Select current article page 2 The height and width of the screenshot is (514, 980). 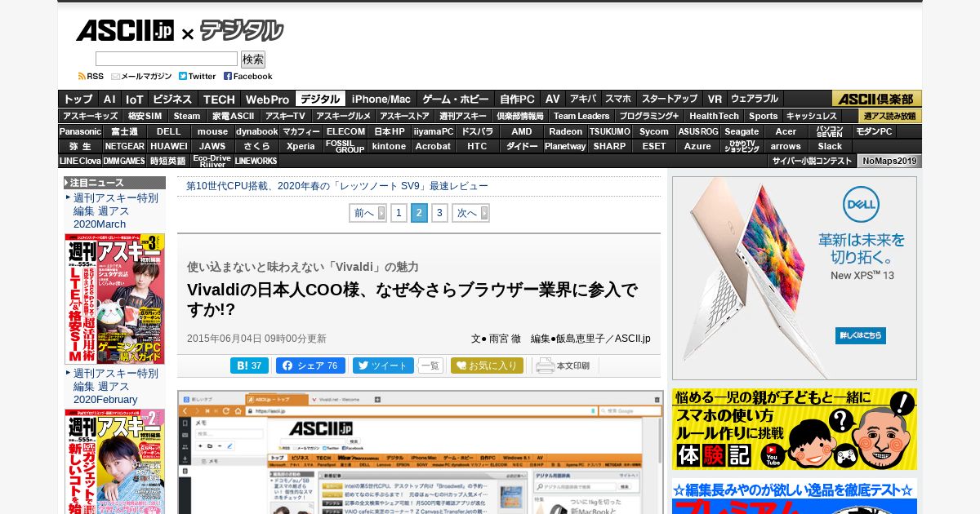click(419, 213)
